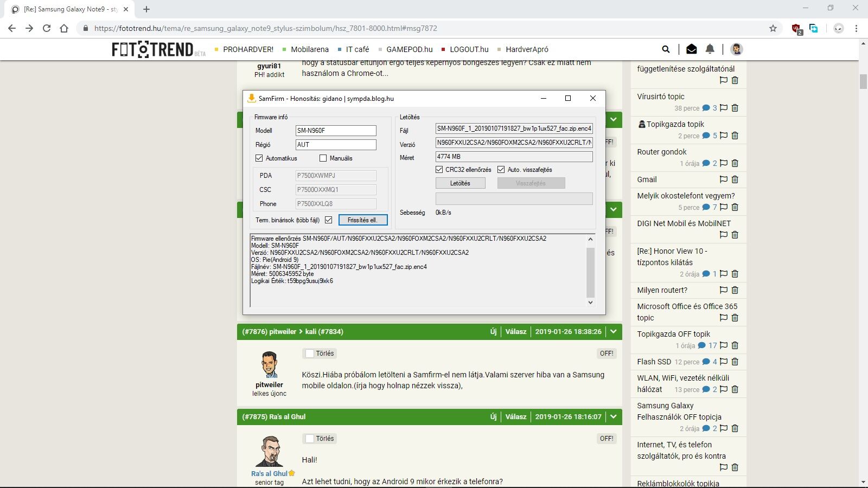The width and height of the screenshot is (868, 488).
Task: Click the Verzió field in SamFirm
Action: [514, 143]
